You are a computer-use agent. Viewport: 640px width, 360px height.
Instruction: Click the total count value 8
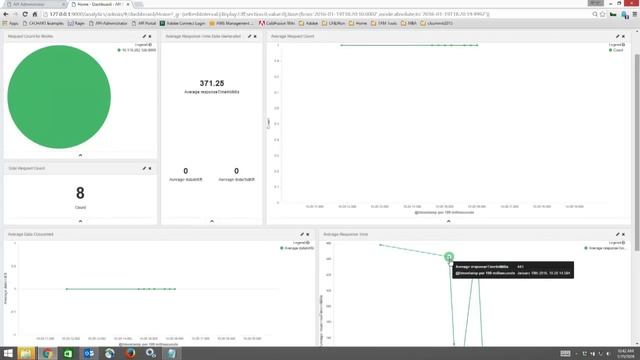tap(80, 193)
